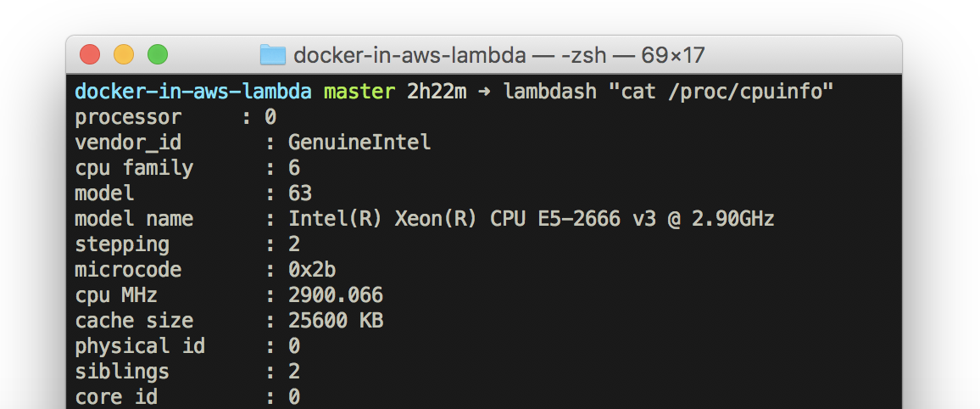980x409 pixels.
Task: Click the cpu family value 6
Action: click(294, 168)
